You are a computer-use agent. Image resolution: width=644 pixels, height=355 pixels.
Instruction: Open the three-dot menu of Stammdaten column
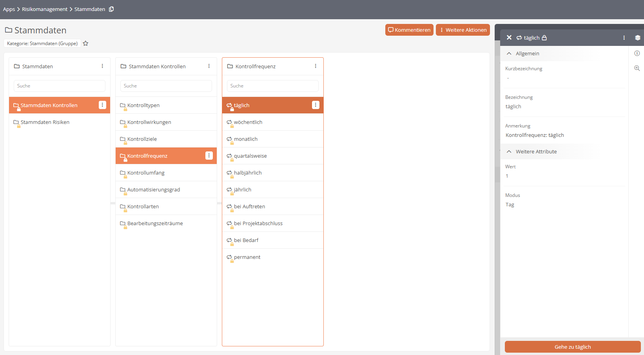pos(102,66)
